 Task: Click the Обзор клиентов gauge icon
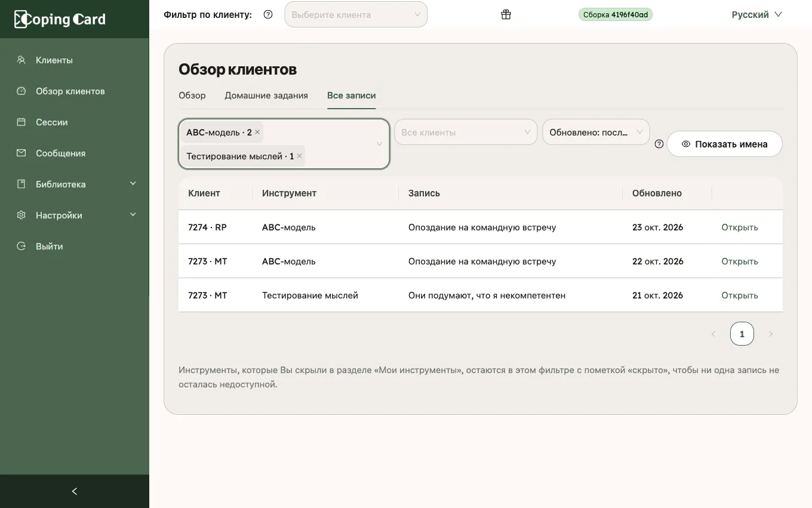(x=21, y=91)
